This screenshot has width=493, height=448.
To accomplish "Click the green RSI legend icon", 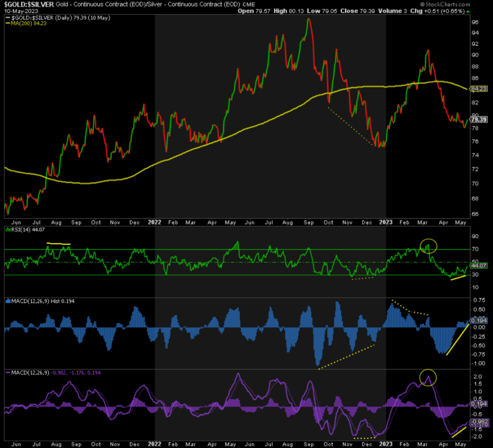I will click(x=9, y=229).
